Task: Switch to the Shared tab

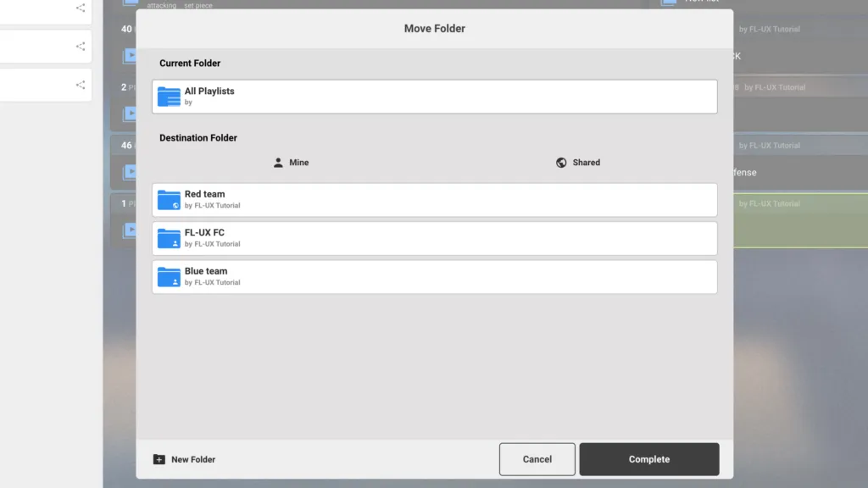Action: 578,162
